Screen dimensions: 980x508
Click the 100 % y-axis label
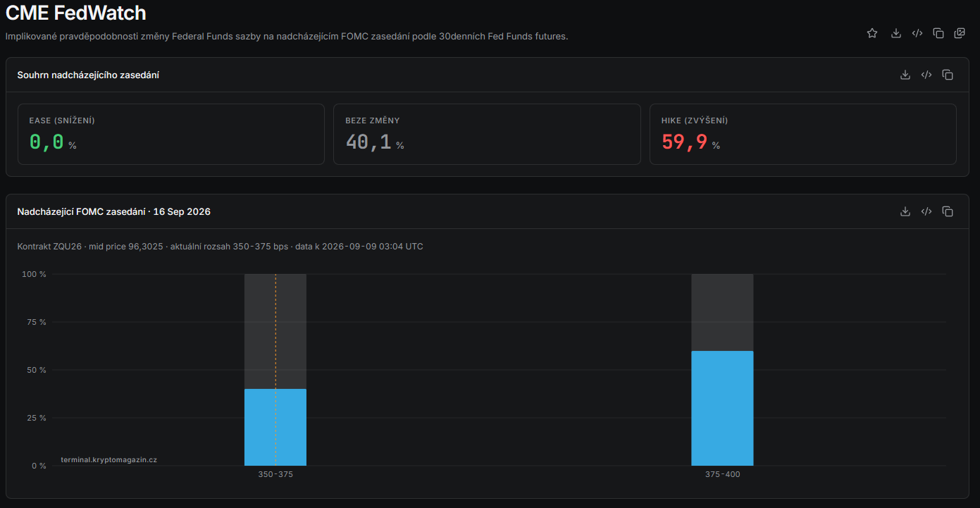pyautogui.click(x=34, y=274)
